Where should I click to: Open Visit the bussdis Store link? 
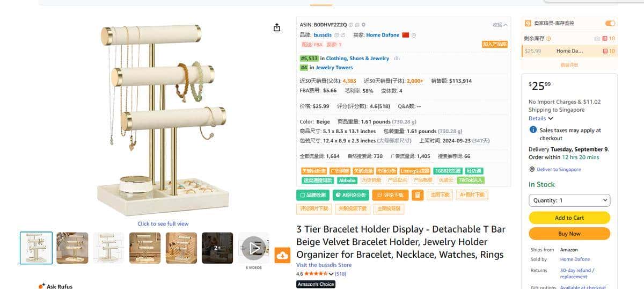pos(324,265)
